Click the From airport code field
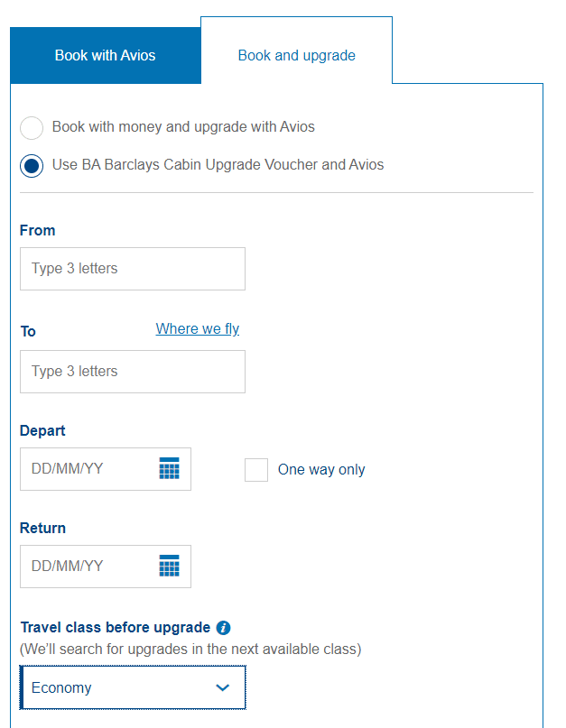Screen dimensions: 566x728 click(132, 268)
